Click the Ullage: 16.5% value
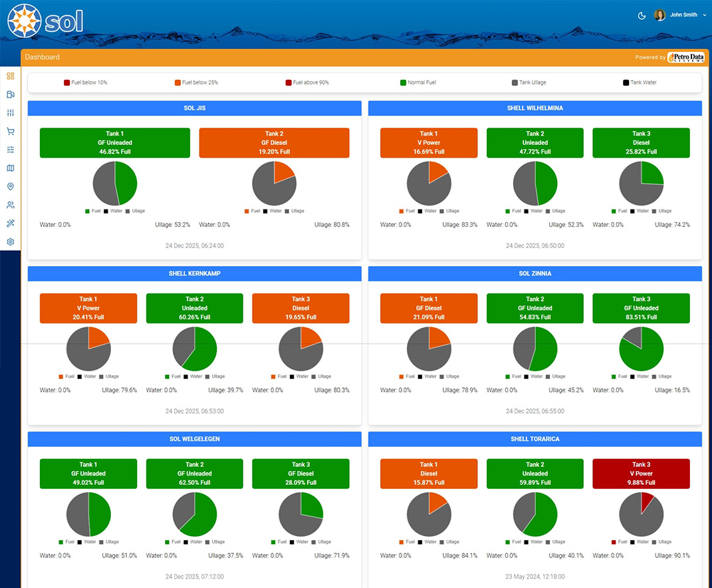Image resolution: width=712 pixels, height=588 pixels. pyautogui.click(x=672, y=390)
